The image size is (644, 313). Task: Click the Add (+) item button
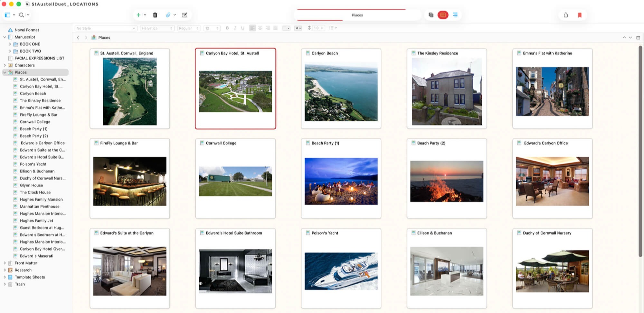coord(138,15)
